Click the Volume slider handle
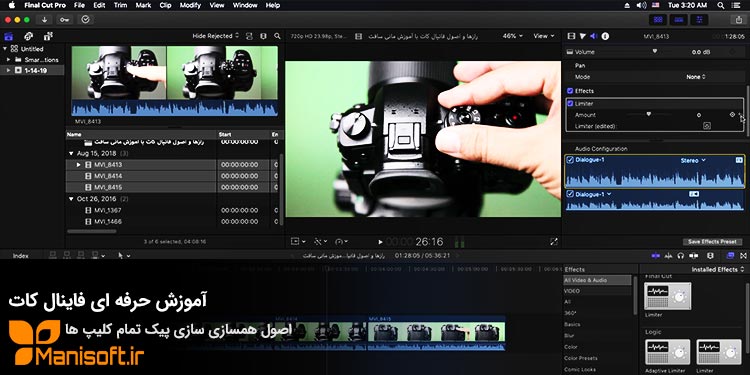 coord(655,51)
